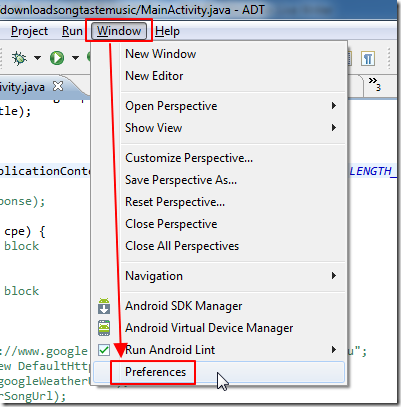Viewport: 401px width, 407px height.
Task: Toggle show whitespace characters icon
Action: (368, 59)
